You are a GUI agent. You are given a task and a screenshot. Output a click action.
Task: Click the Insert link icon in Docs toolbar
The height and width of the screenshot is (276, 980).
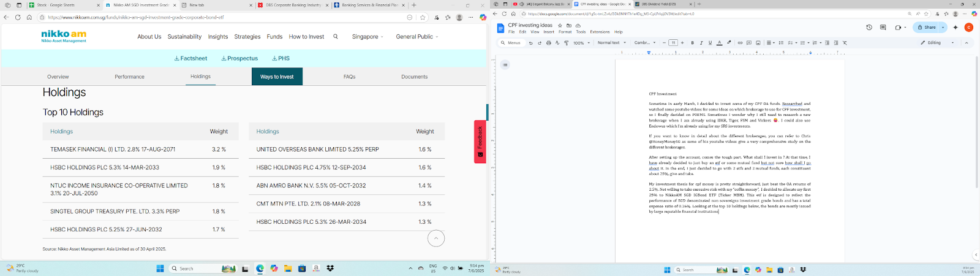tap(740, 43)
